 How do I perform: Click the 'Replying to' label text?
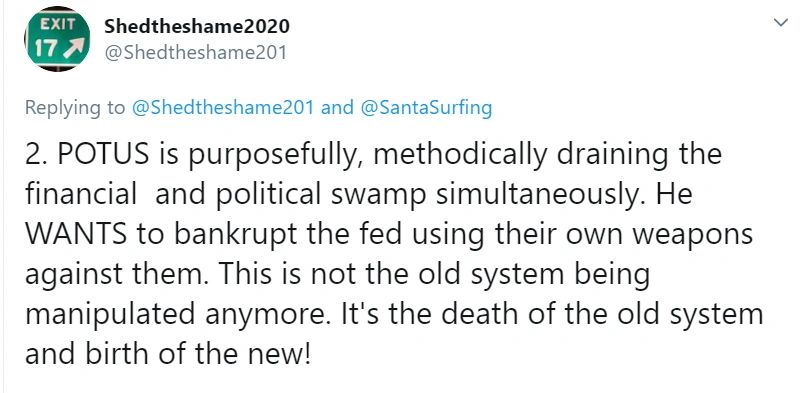pos(75,108)
